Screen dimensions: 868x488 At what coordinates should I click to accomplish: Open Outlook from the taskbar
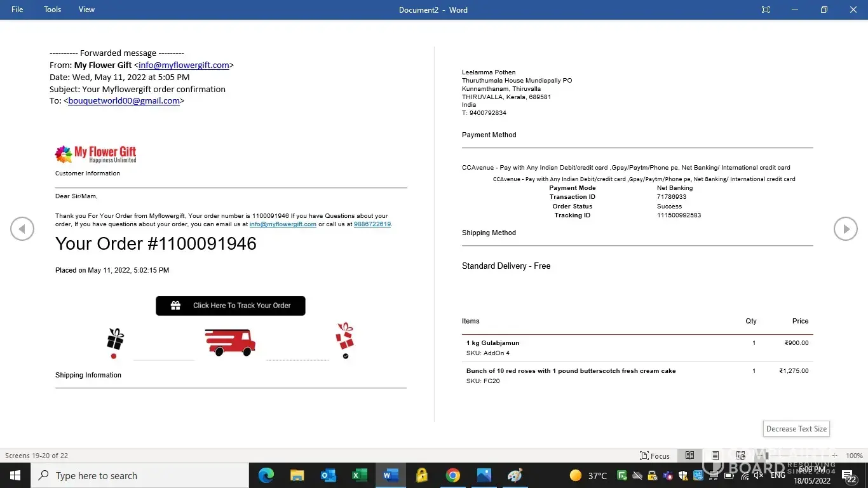(328, 475)
